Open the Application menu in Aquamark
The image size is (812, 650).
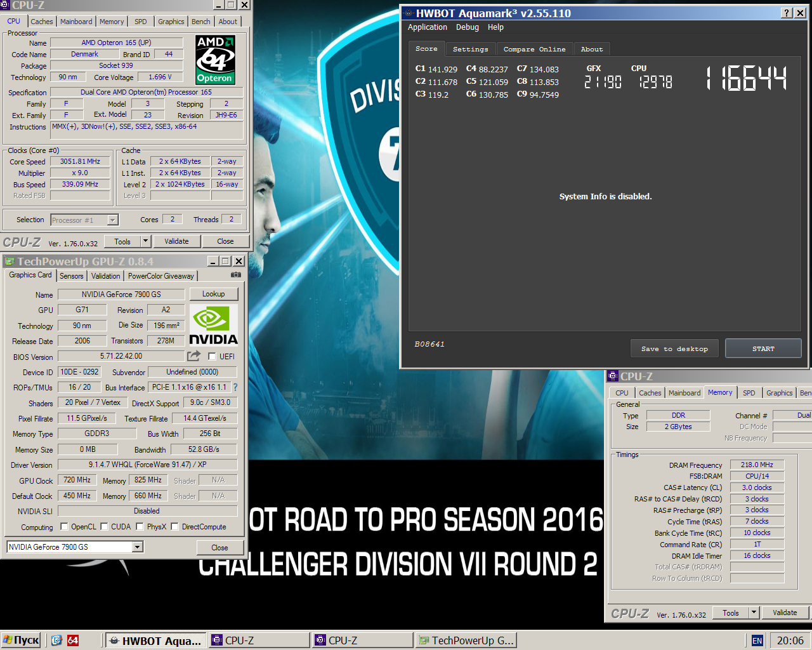click(428, 27)
